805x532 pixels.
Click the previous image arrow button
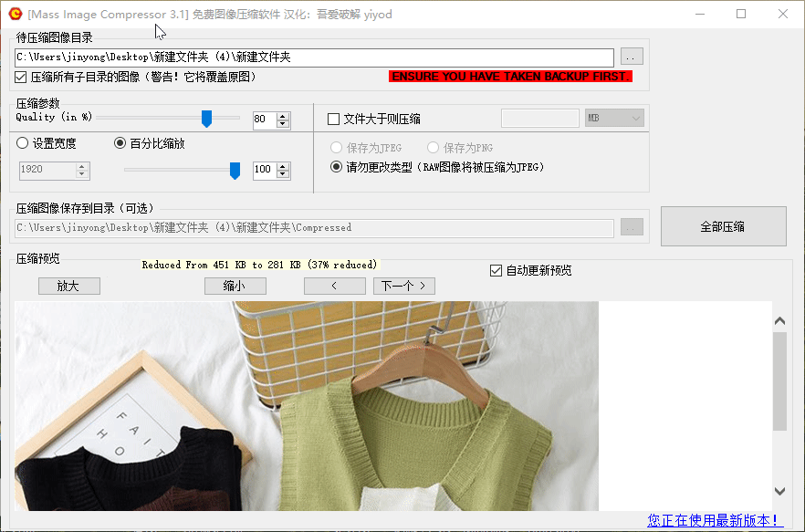point(334,285)
